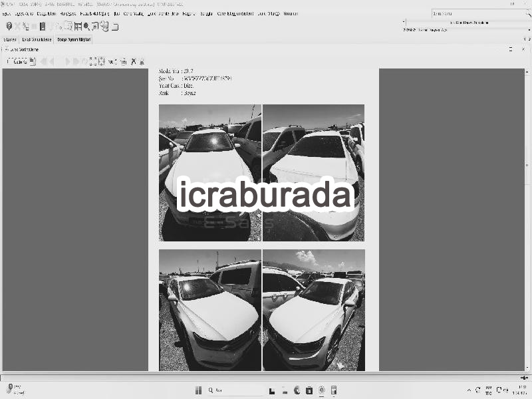Click the vertical scrollbar's down arrow
The width and height of the screenshot is (532, 399).
click(527, 368)
